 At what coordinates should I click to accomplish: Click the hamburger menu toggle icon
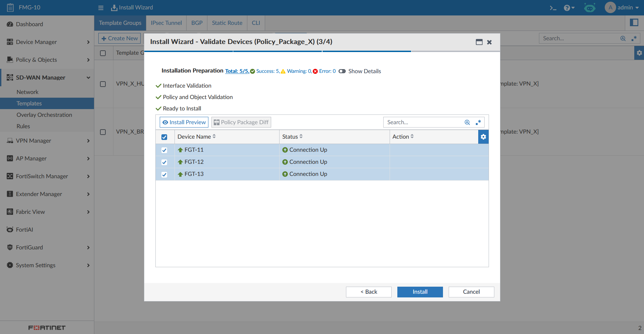pos(101,8)
